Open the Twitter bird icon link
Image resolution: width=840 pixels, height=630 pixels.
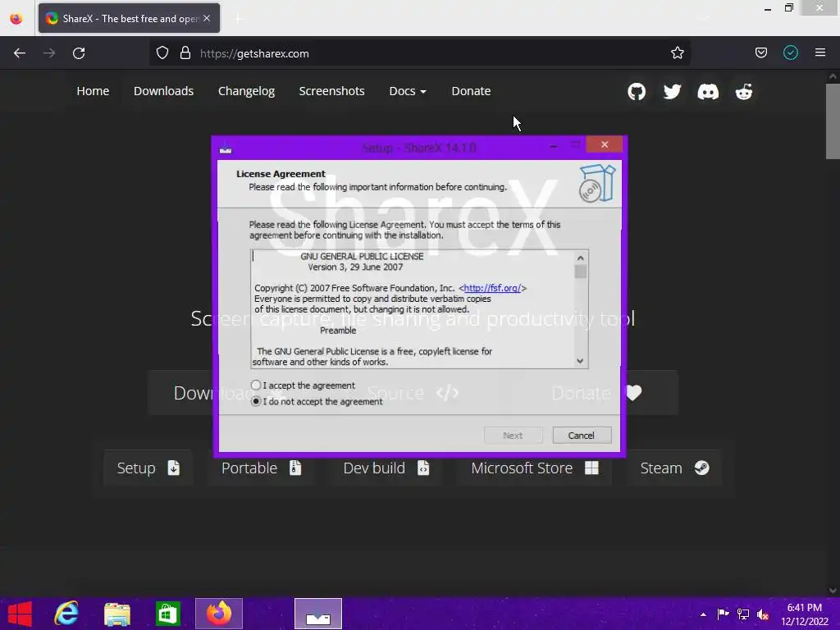pyautogui.click(x=673, y=92)
